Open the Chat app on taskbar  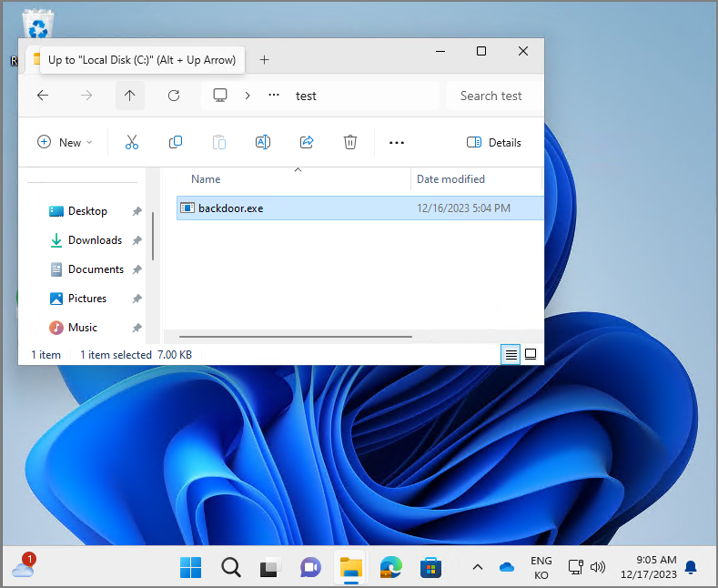pos(310,567)
